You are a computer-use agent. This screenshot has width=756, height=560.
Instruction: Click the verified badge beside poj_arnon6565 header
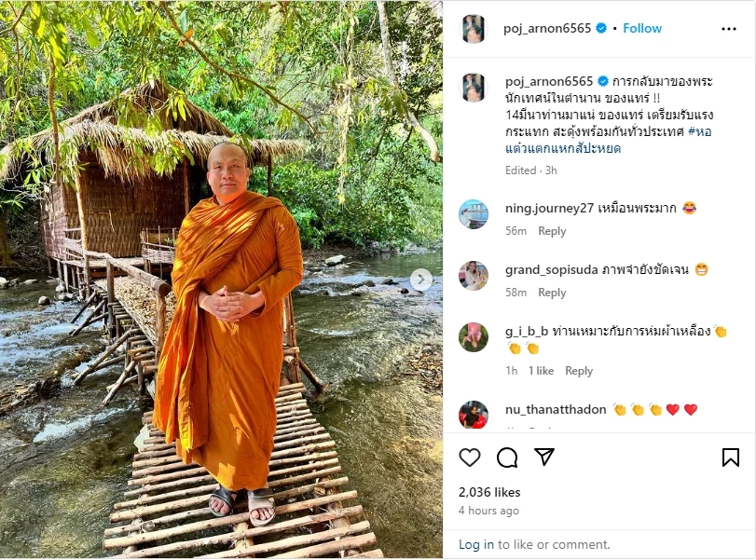(x=603, y=28)
